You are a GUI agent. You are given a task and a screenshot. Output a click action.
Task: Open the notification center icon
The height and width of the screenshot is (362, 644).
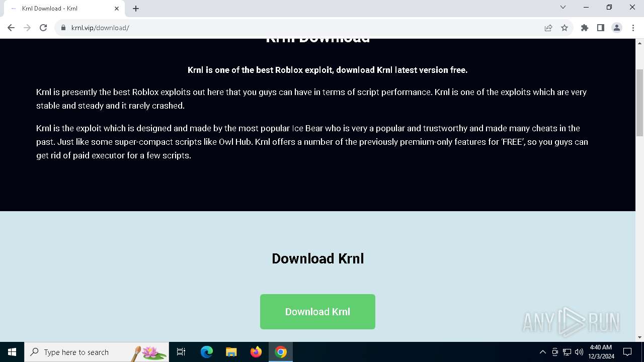[x=627, y=352]
